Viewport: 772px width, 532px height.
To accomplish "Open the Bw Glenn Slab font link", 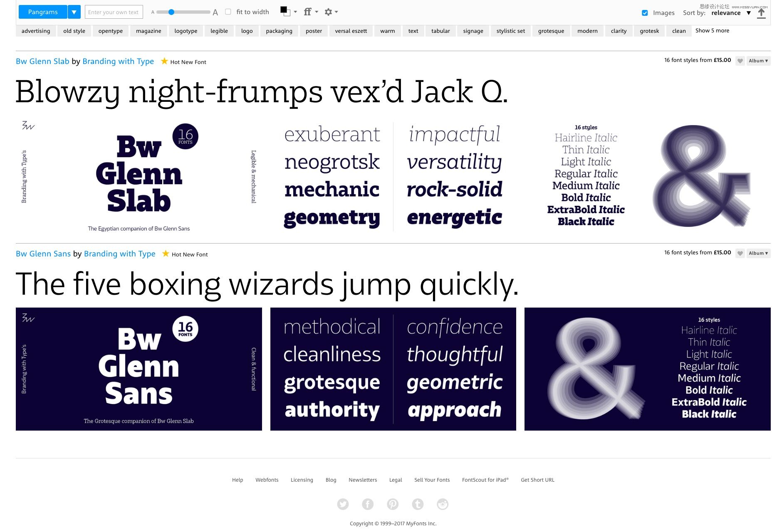I will [42, 61].
